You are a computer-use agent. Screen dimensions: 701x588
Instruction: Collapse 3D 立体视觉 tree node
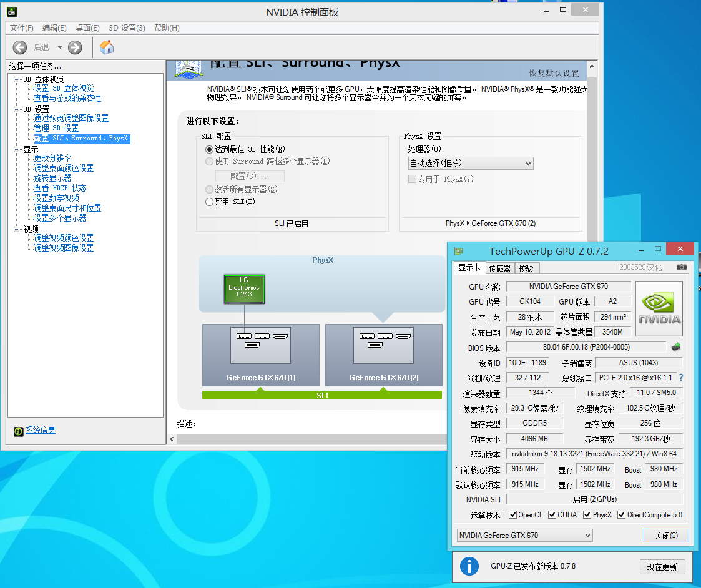[16, 80]
